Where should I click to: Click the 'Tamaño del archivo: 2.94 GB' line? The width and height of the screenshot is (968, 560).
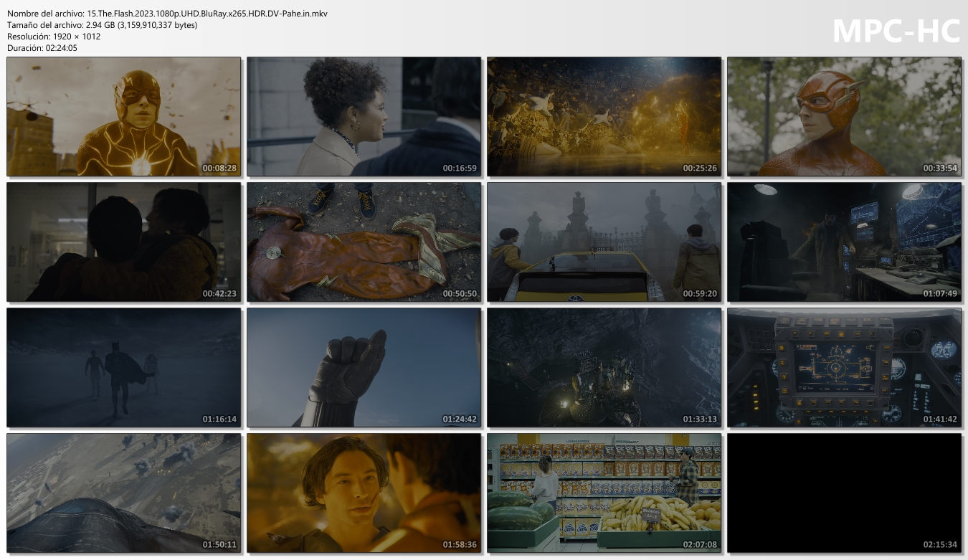[102, 25]
